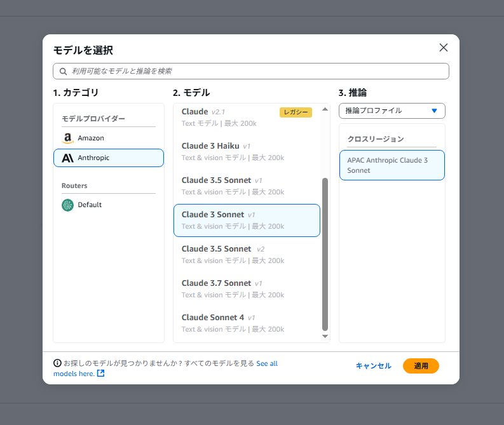Close the model selection dialog
Screen dimensions: 504x425
click(x=444, y=48)
